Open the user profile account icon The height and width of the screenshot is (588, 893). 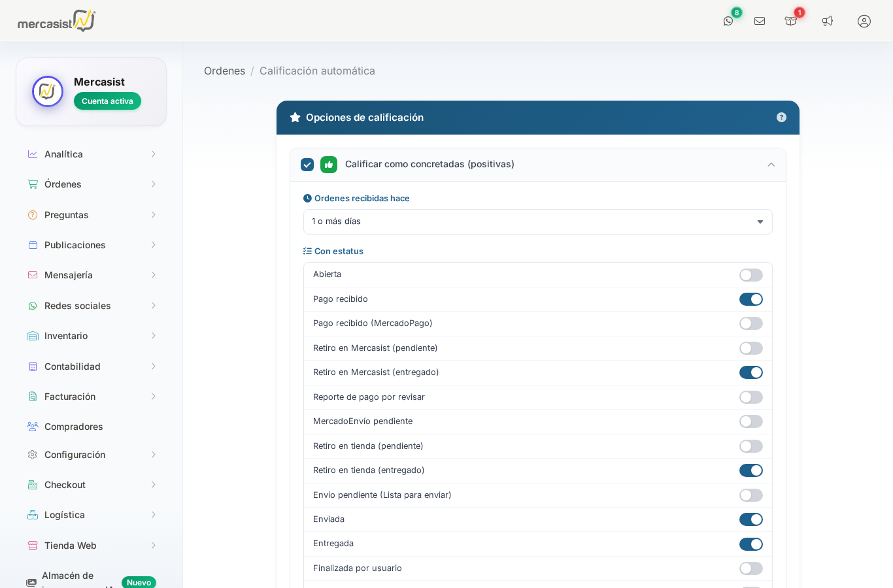(864, 21)
